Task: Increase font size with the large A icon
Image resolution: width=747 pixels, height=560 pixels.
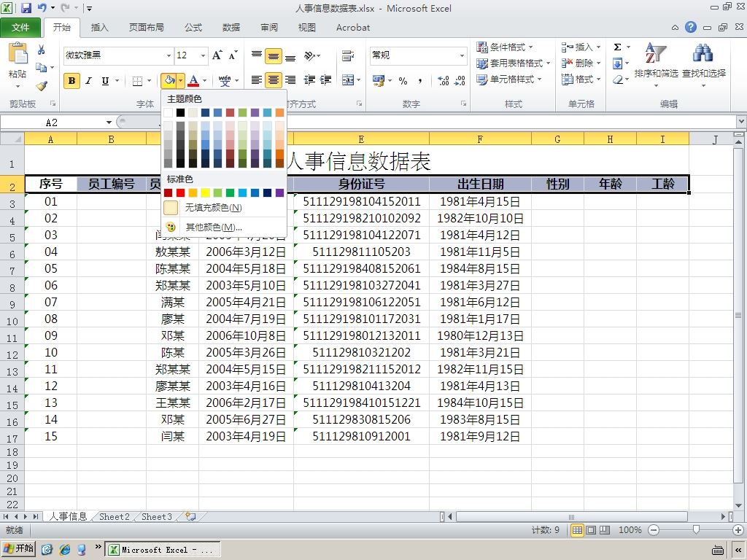Action: tap(217, 55)
